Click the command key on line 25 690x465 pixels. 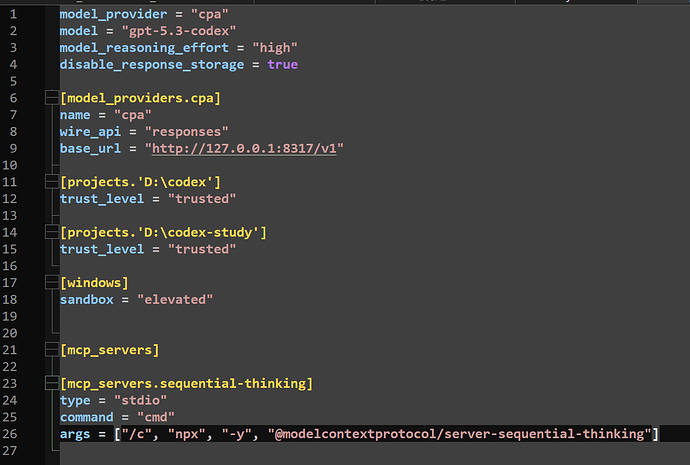click(87, 417)
